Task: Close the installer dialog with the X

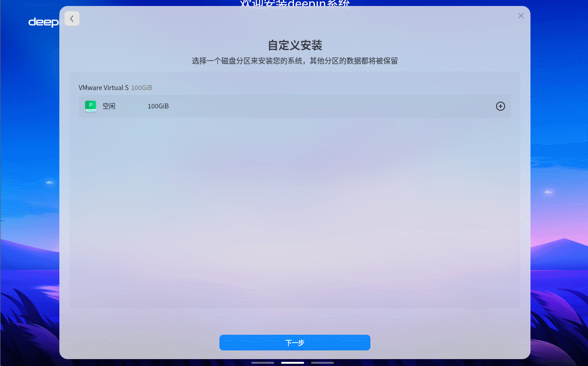Action: point(521,16)
